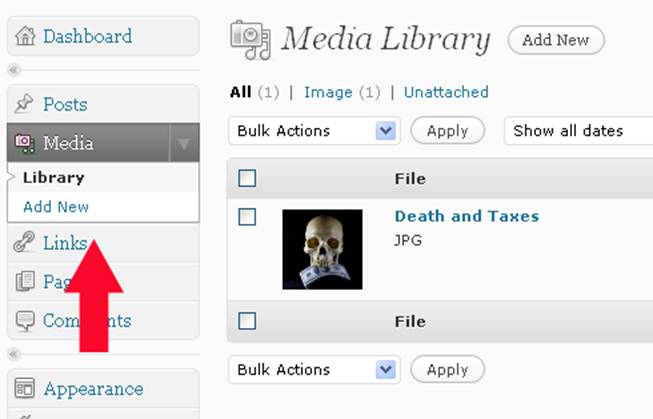Click the Pages document icon
Screen dimensions: 653x419
pos(25,281)
